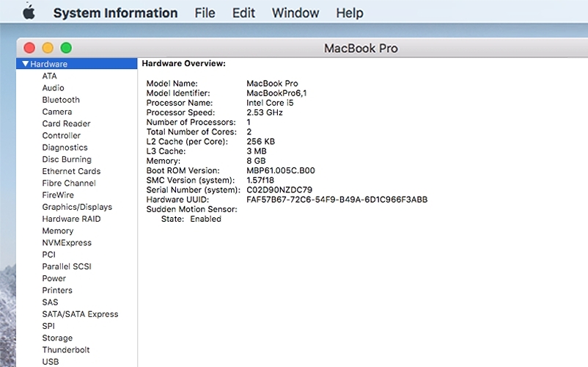Screen dimensions: 588x367
Task: Select SPI in the sidebar
Action: (48, 326)
